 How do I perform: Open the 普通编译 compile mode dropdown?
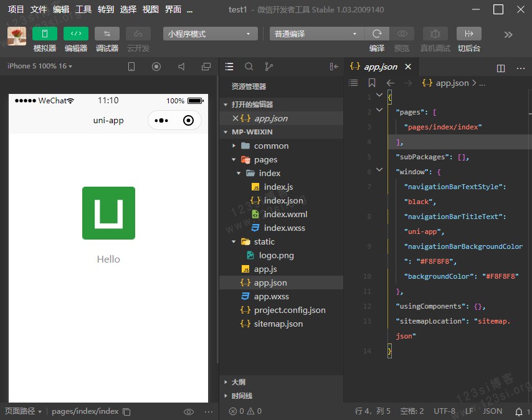coord(317,34)
